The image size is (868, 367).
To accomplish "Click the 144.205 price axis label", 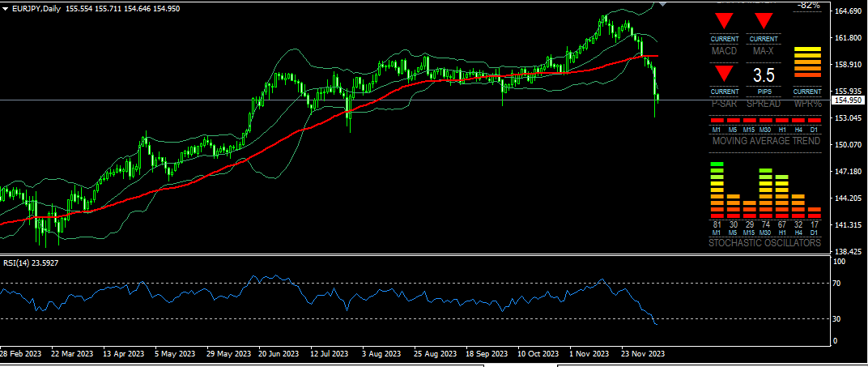I will coord(848,198).
